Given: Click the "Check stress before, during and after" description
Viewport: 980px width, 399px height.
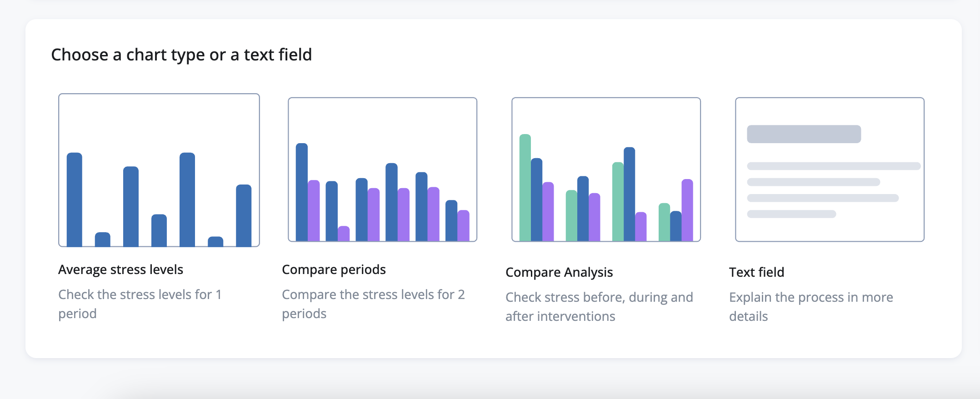Looking at the screenshot, I should pyautogui.click(x=599, y=307).
